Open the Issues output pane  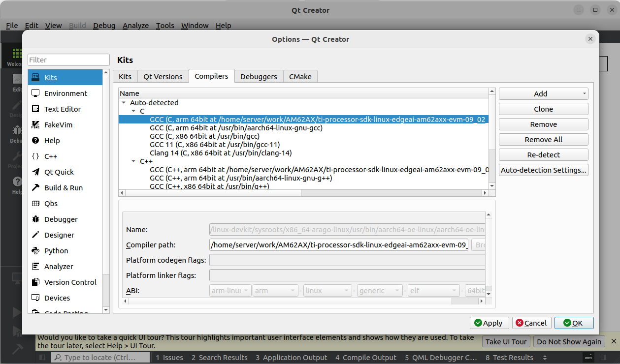click(169, 358)
